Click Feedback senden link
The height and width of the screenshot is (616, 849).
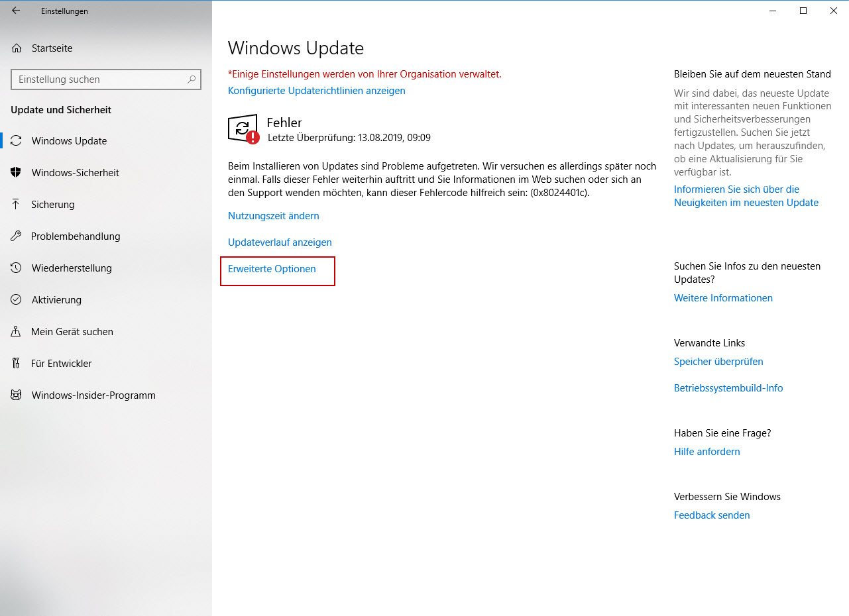pos(712,515)
